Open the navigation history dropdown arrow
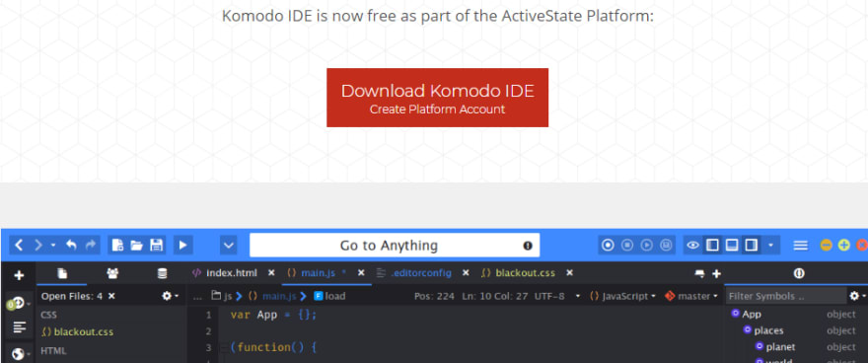868x363 pixels. point(53,246)
